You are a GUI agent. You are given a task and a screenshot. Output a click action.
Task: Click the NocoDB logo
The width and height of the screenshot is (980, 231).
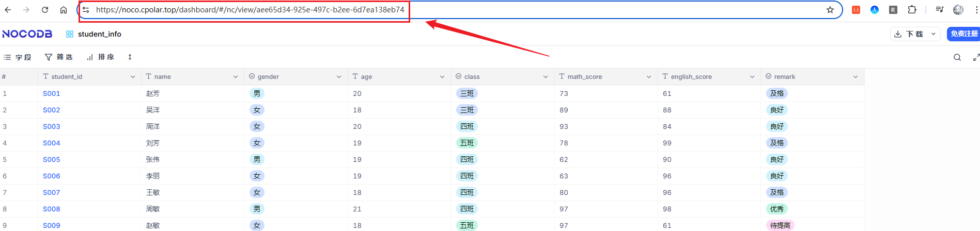(x=27, y=34)
